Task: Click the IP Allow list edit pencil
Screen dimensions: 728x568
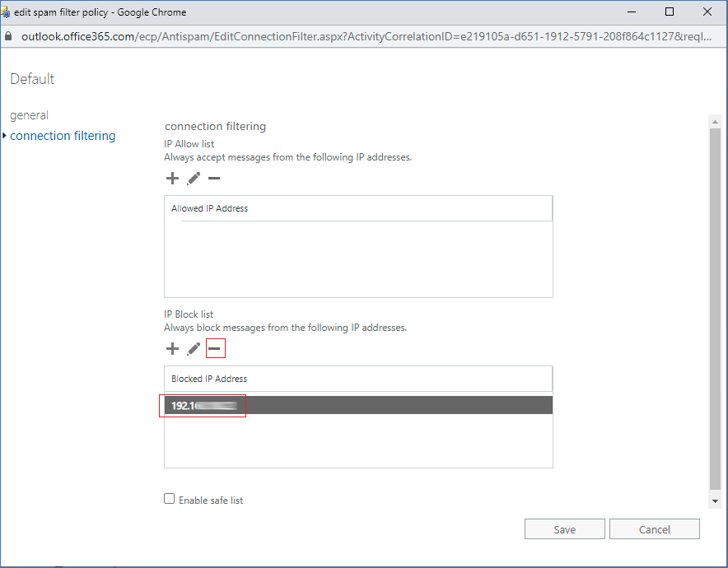Action: coord(194,179)
